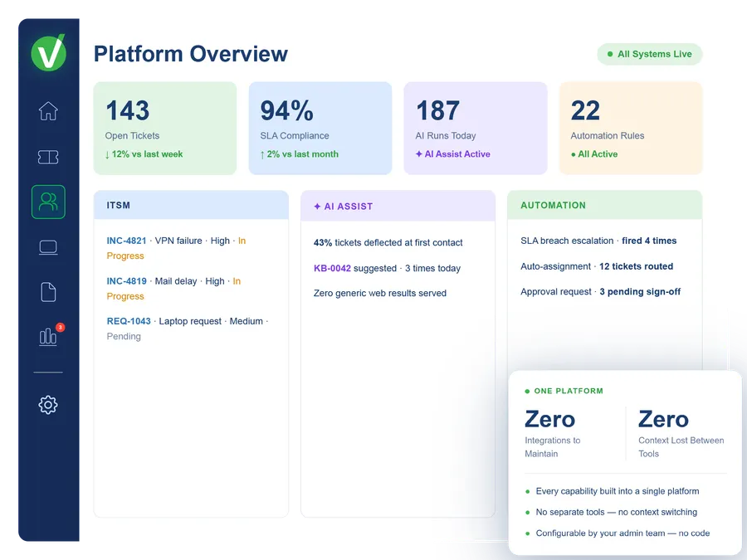Click the VPN failure ticket description
Screen dimensions: 747x560
178,241
